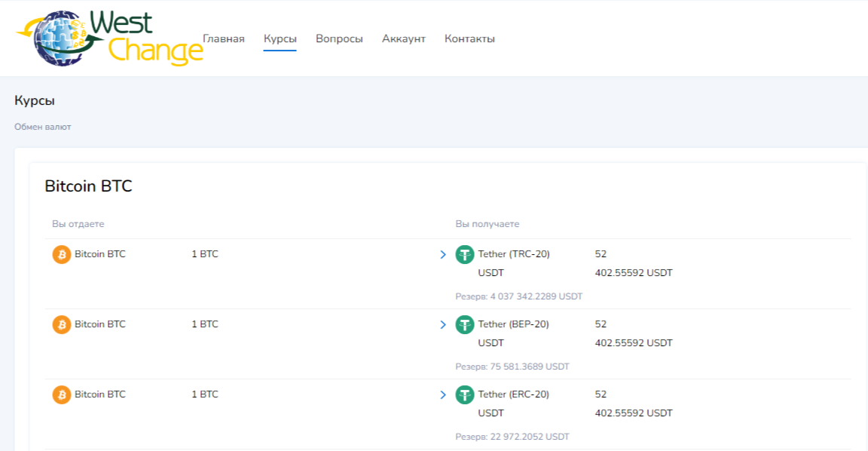Click Bitcoin BTC label in the TRC-20 row

(100, 253)
